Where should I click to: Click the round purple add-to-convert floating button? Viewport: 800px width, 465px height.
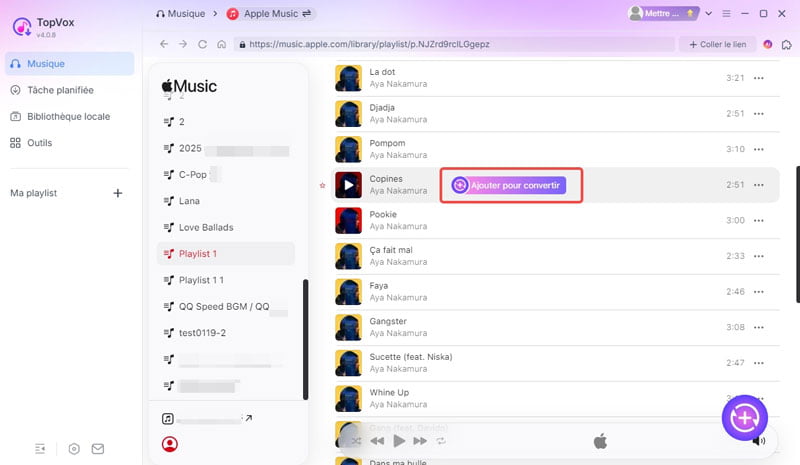point(744,418)
